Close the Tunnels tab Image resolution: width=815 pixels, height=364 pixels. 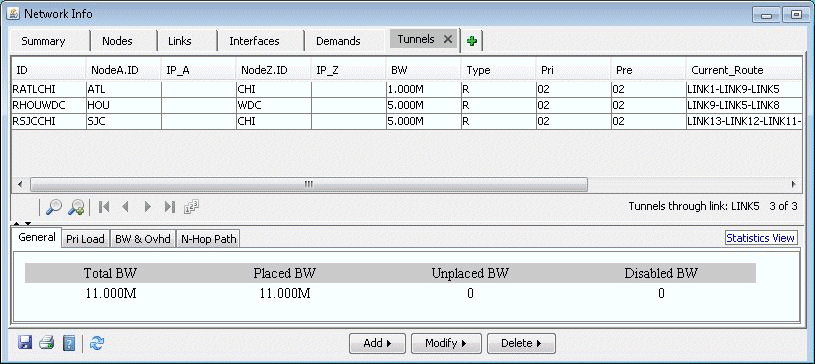pos(448,39)
